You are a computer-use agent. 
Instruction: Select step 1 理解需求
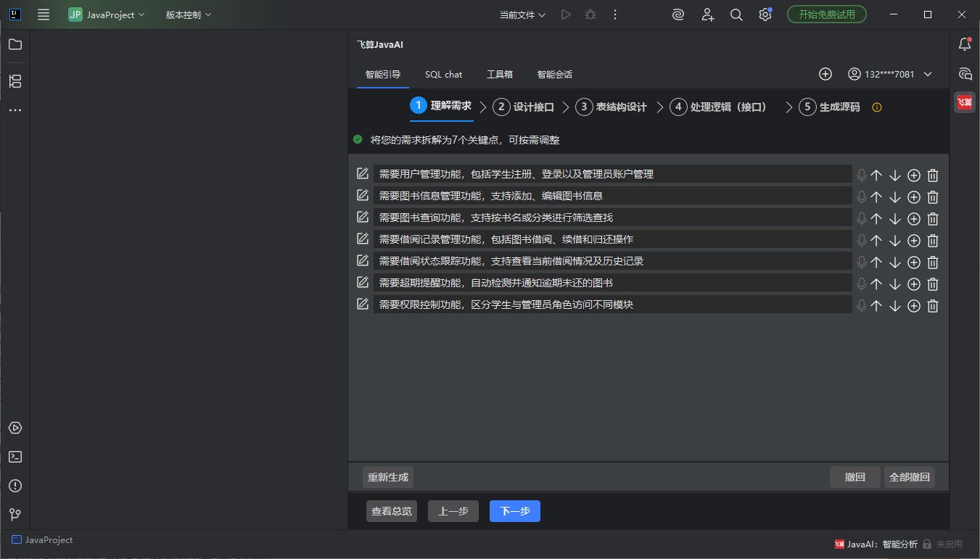tap(440, 106)
